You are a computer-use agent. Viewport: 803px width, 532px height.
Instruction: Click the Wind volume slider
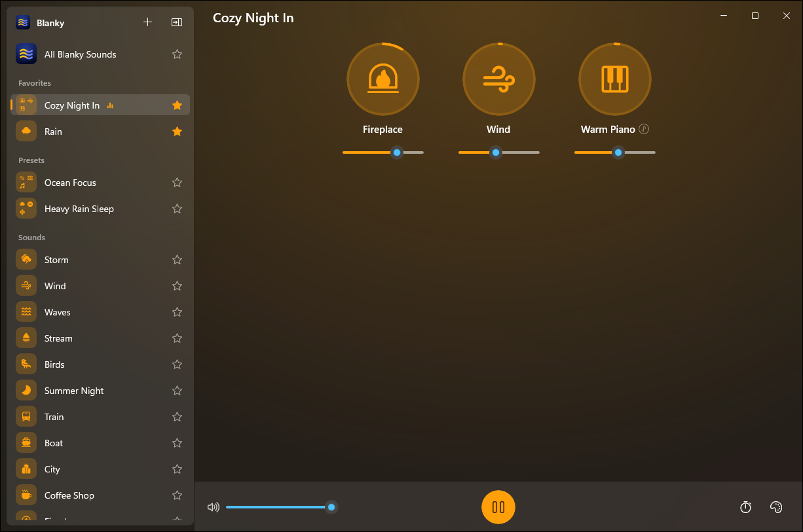click(499, 152)
